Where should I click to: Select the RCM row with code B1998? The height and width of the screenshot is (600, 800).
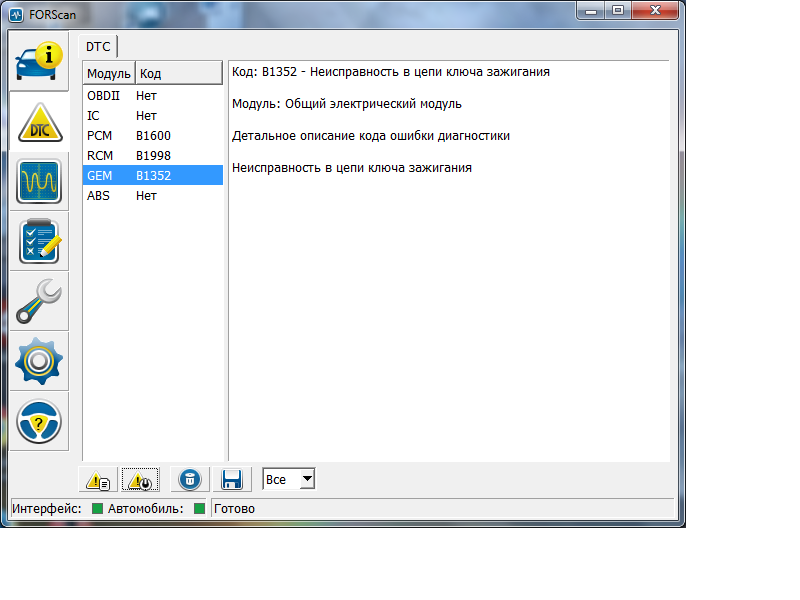[152, 155]
